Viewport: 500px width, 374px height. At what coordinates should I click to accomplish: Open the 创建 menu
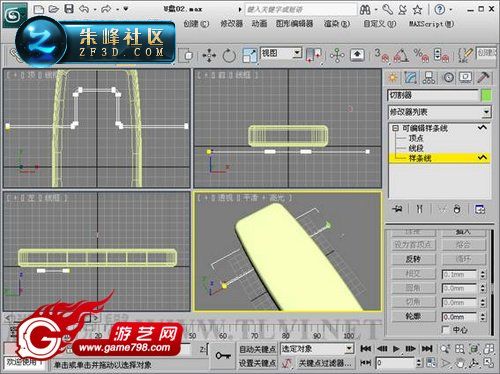(196, 24)
